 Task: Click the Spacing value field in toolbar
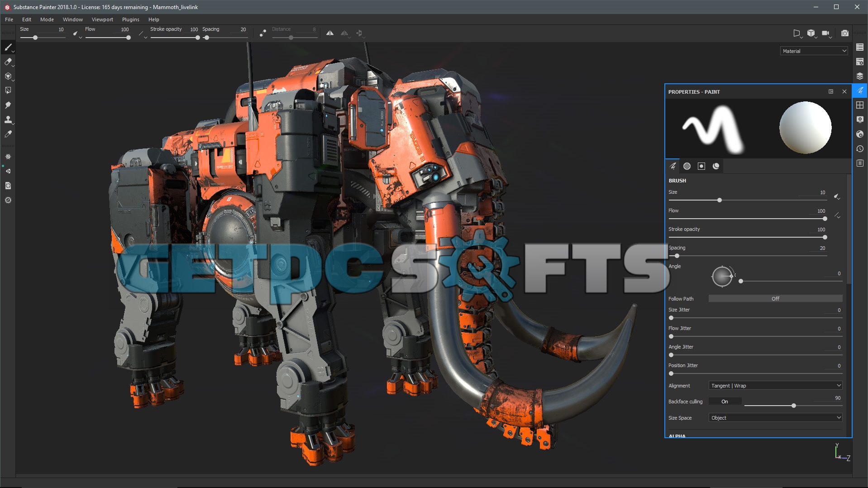point(238,29)
